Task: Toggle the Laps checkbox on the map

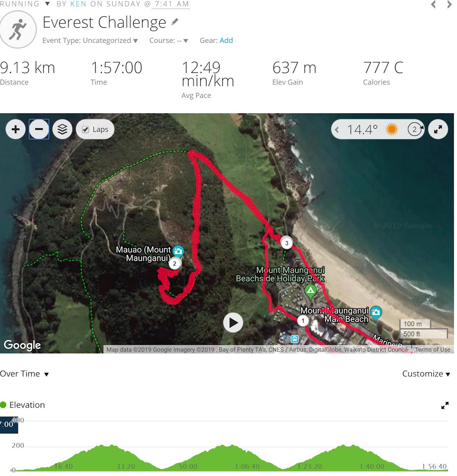Action: 85,129
